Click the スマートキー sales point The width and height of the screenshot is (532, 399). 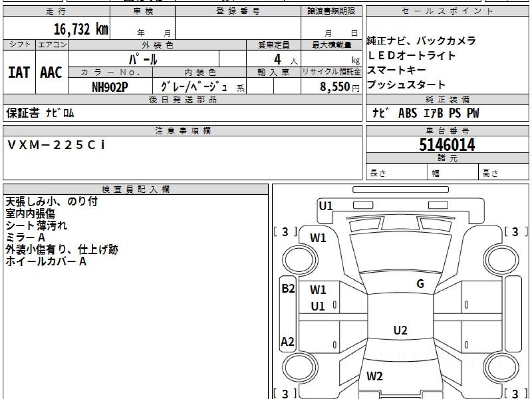click(x=396, y=70)
